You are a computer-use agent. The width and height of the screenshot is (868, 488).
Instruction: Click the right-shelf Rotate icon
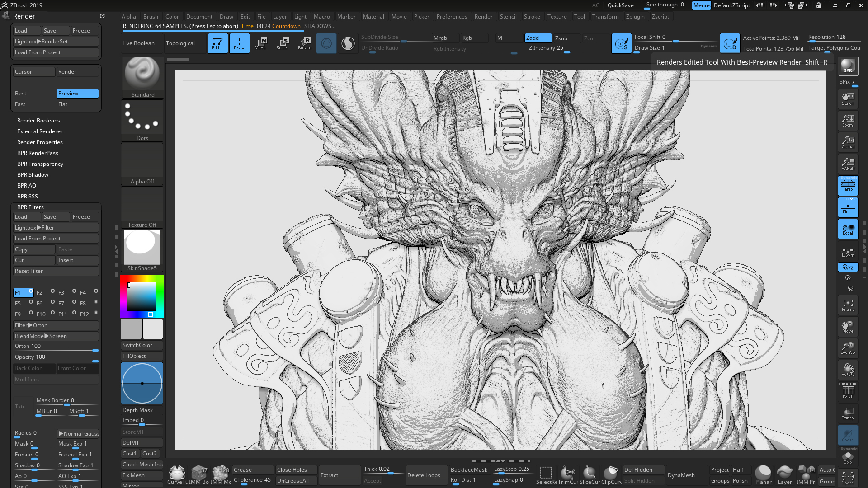point(848,370)
